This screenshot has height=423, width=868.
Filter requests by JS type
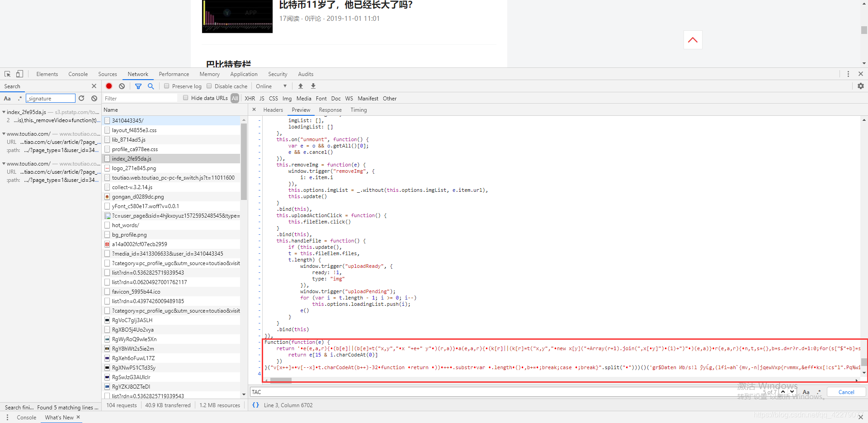pyautogui.click(x=262, y=98)
